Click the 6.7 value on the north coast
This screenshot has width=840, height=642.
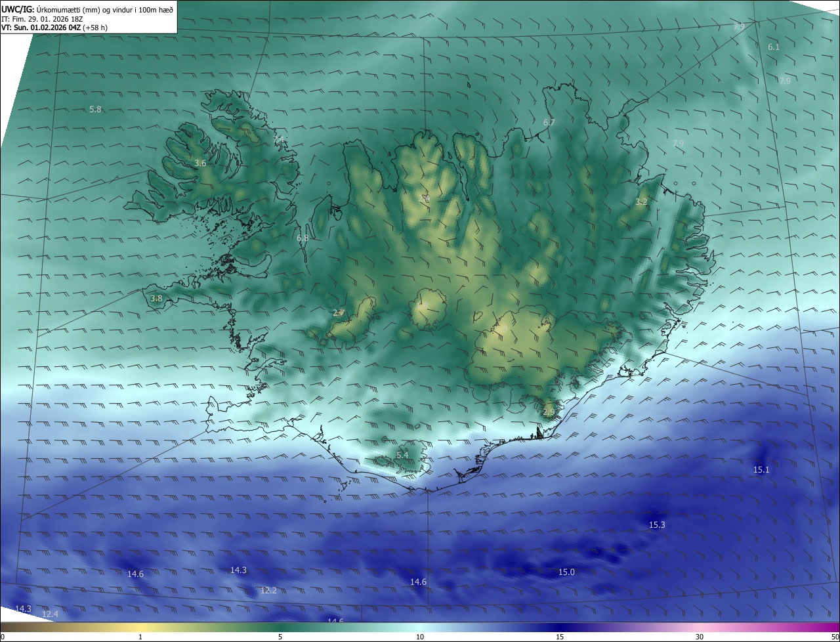(549, 122)
